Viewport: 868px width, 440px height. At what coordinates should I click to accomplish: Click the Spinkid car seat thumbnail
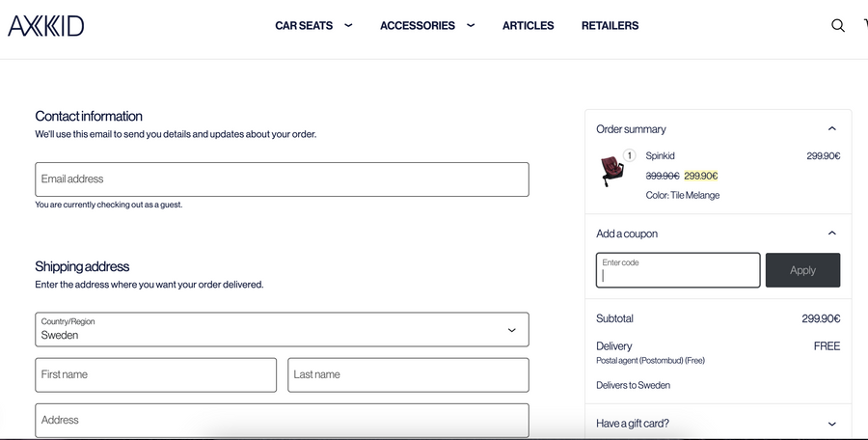[x=611, y=171]
